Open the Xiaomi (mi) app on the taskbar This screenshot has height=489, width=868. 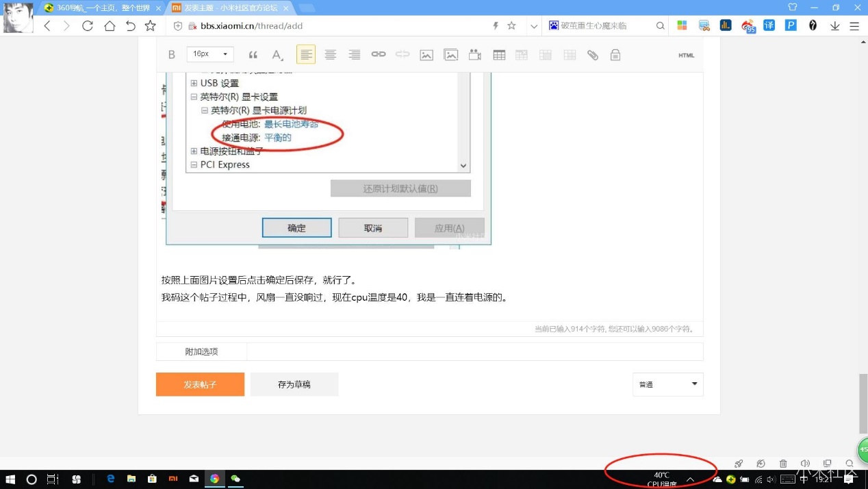click(174, 479)
